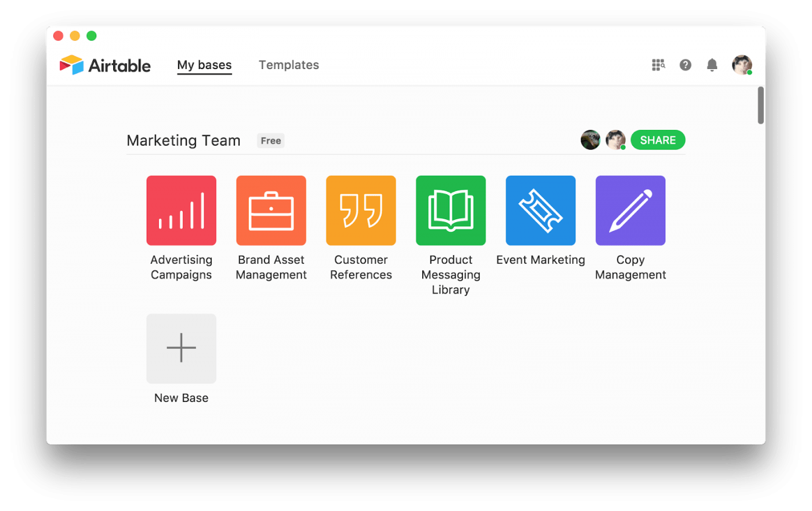Viewport: 812px width, 511px height.
Task: Click the New Base label
Action: click(x=181, y=398)
